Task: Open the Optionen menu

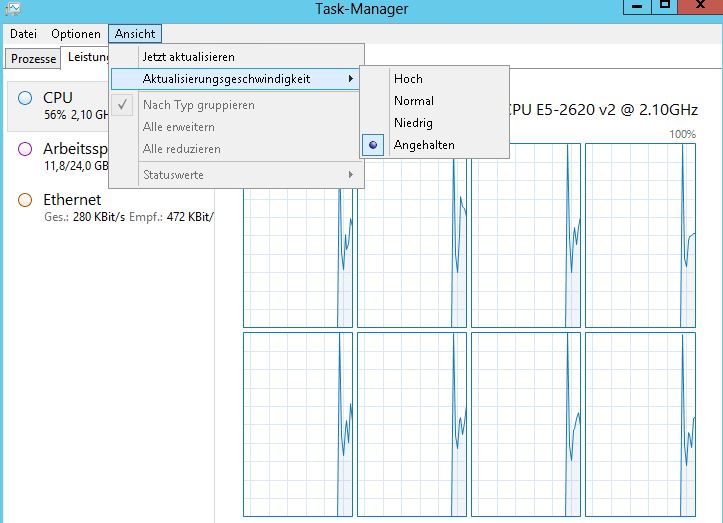Action: [x=76, y=34]
